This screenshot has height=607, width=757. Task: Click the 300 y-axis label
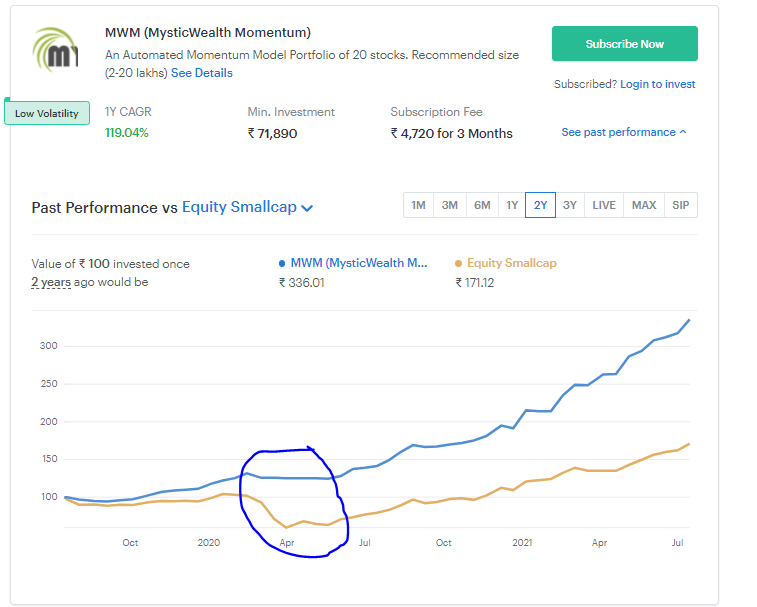(x=48, y=346)
